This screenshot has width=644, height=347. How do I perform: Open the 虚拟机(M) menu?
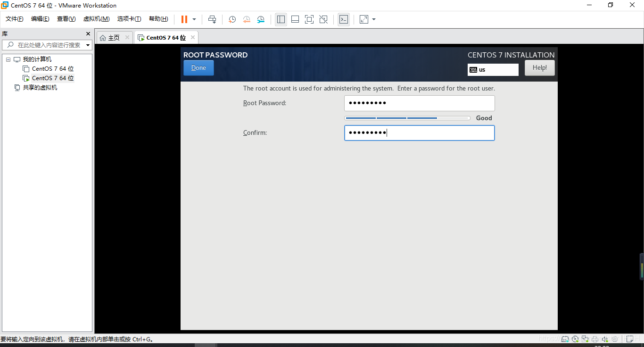(96, 19)
